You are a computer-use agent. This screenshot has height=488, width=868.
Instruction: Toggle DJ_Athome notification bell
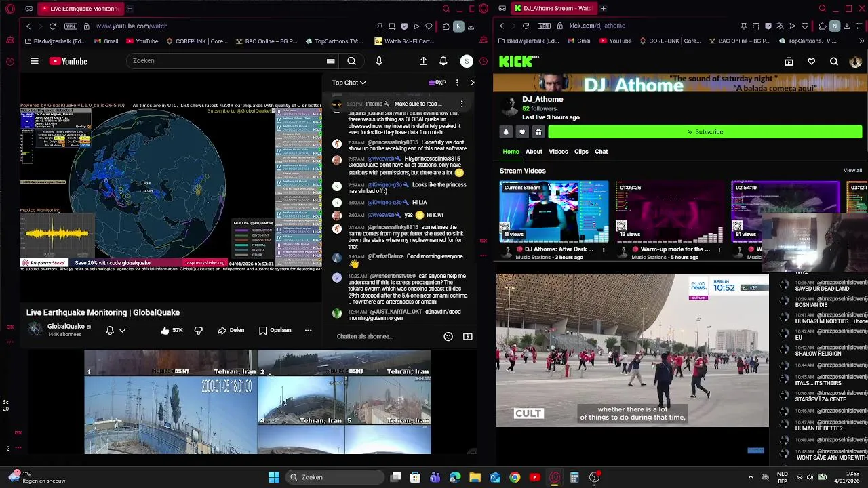tap(506, 131)
